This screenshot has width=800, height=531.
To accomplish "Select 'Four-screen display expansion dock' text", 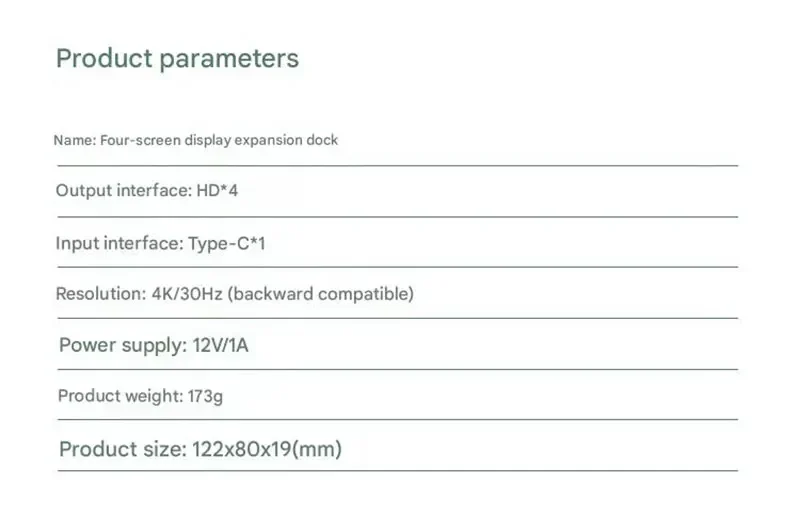I will coord(219,140).
